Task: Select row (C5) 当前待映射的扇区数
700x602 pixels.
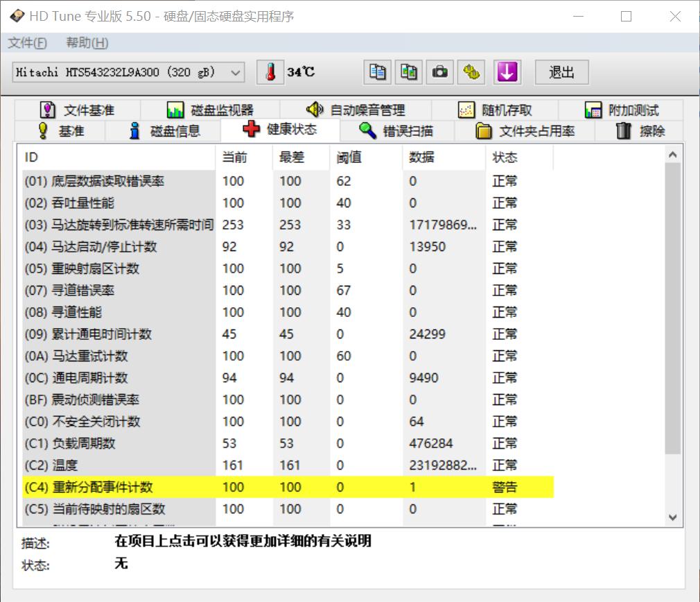Action: pos(288,508)
